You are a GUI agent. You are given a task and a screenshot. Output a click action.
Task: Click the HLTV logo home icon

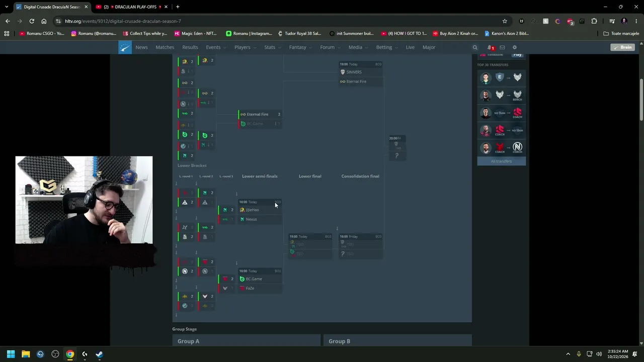click(125, 47)
